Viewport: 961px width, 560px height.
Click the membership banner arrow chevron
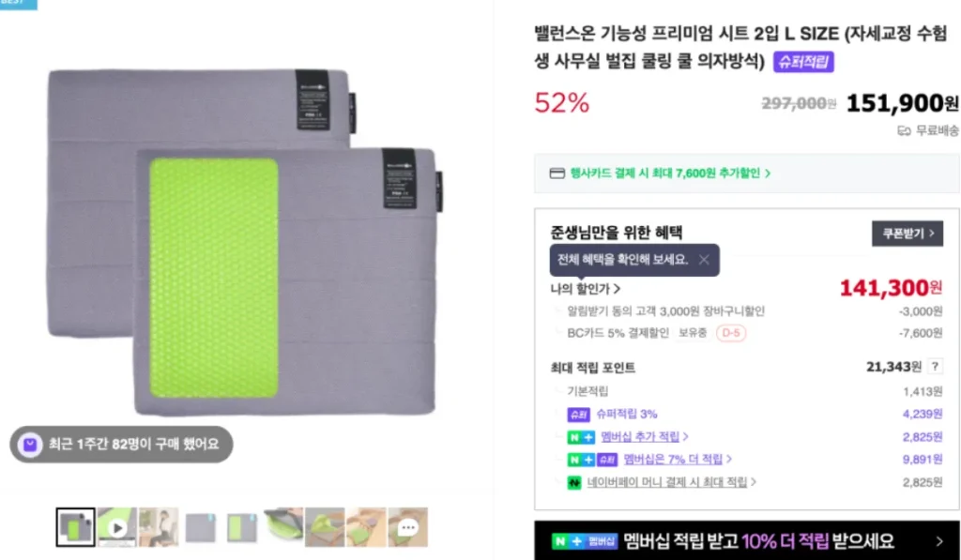point(939,541)
